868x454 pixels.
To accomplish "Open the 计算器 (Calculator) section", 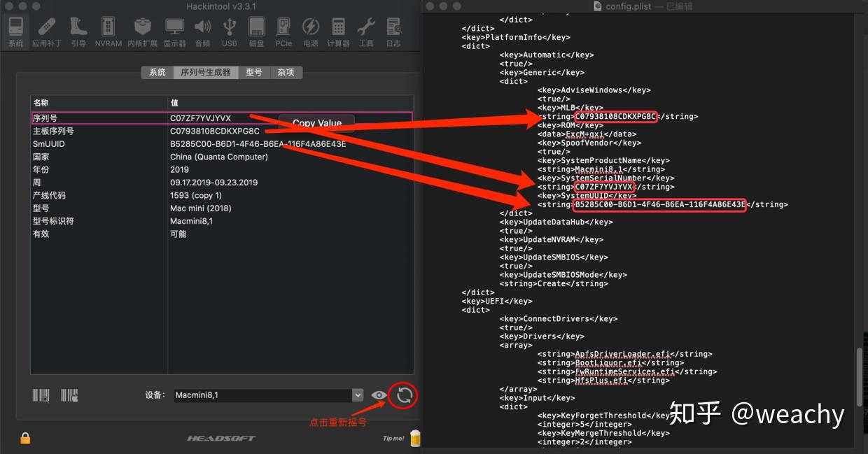I will pyautogui.click(x=338, y=32).
